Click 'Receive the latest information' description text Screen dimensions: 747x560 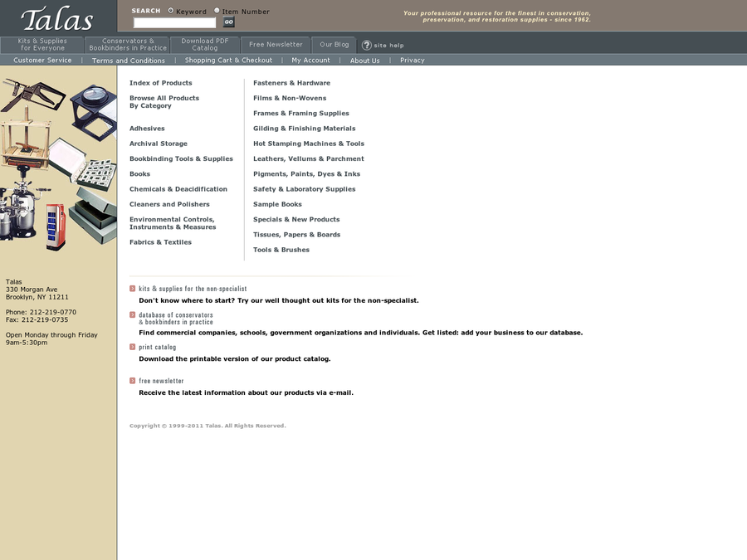(x=246, y=393)
